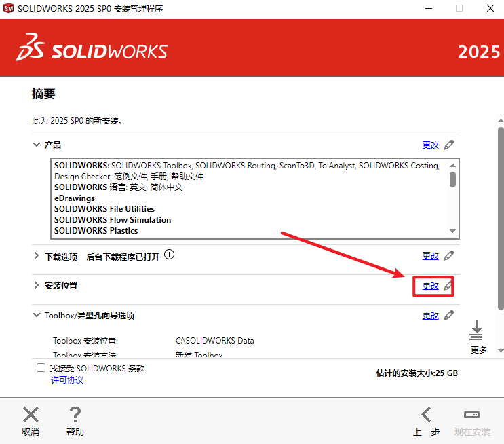Viewport: 504px width, 444px height.
Task: Minimize the installer window
Action: (x=429, y=8)
